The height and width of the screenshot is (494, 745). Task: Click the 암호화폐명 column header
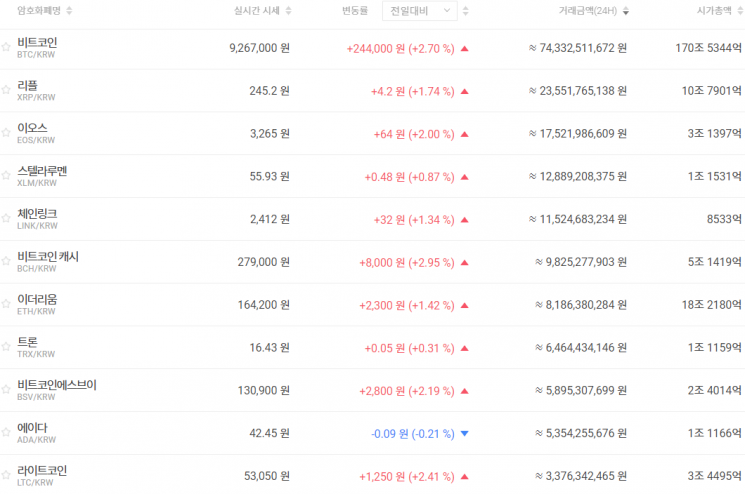pyautogui.click(x=39, y=10)
